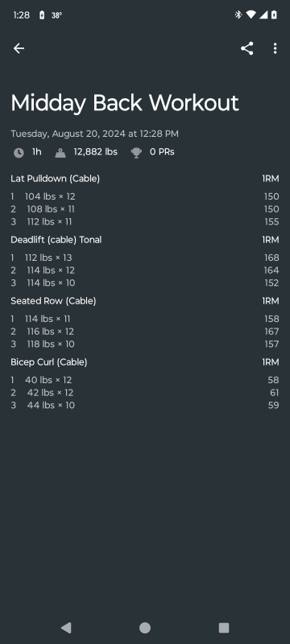The width and height of the screenshot is (290, 644).
Task: Tap the clock duration icon
Action: pos(19,153)
